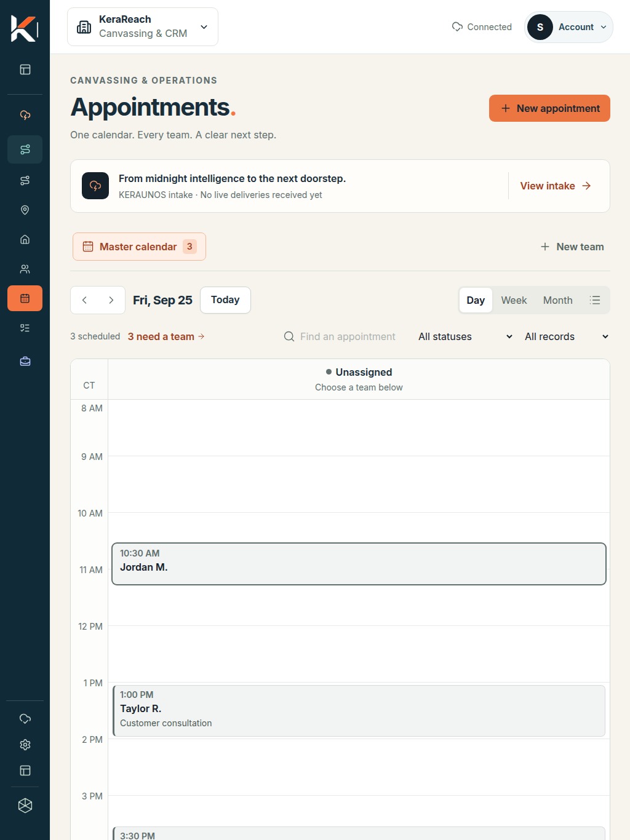Switch to Day view
Viewport: 630px width, 840px height.
tap(476, 300)
